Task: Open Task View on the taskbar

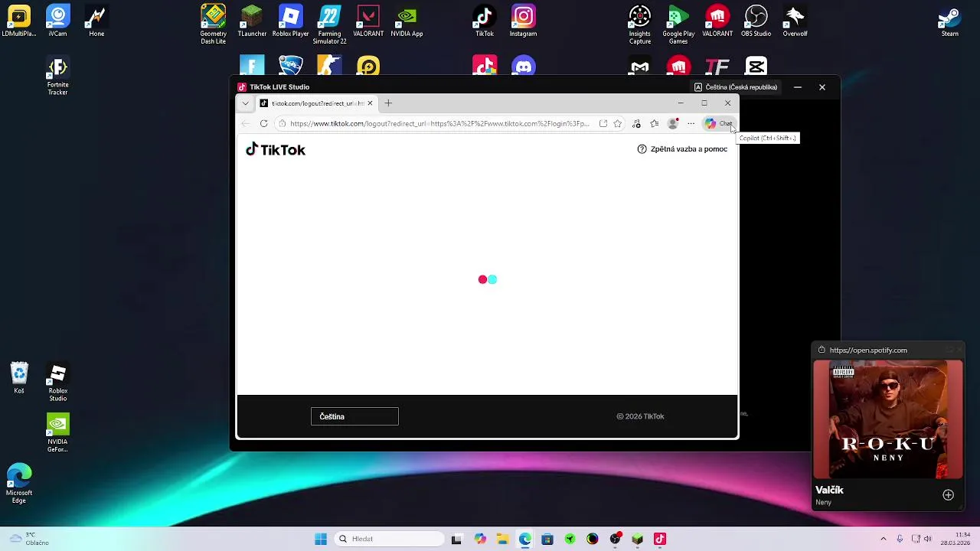Action: (x=456, y=539)
